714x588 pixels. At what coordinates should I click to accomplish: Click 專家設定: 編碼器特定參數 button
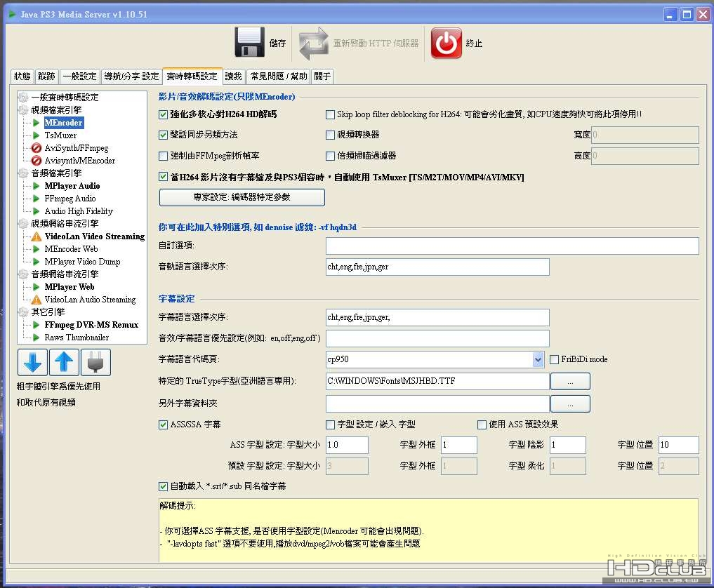(242, 197)
